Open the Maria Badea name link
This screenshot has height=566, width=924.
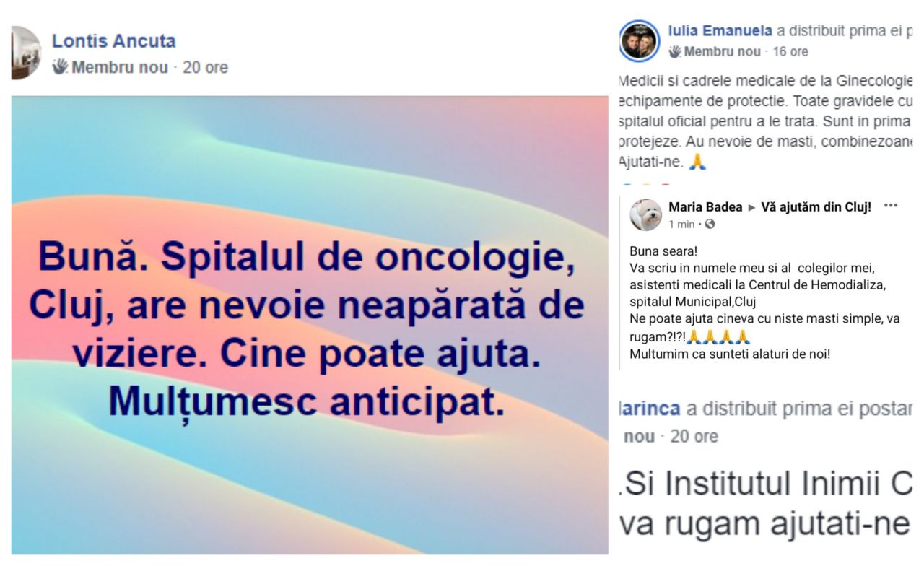point(705,207)
